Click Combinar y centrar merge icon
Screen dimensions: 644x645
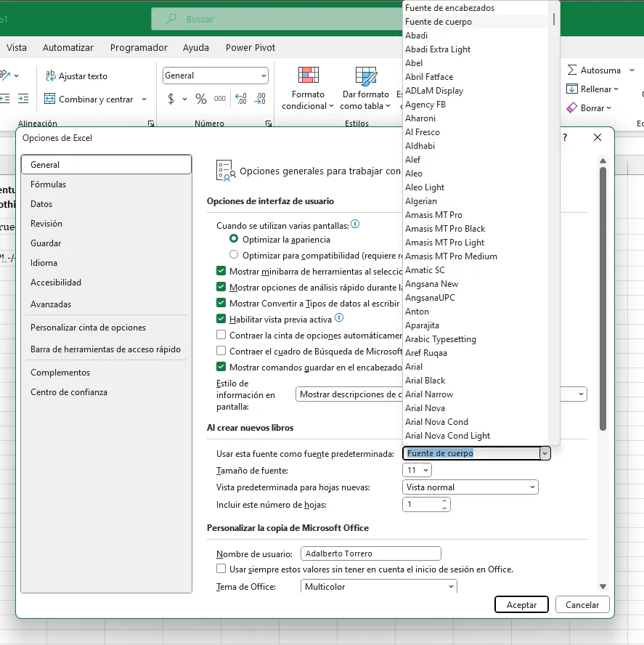click(x=49, y=99)
